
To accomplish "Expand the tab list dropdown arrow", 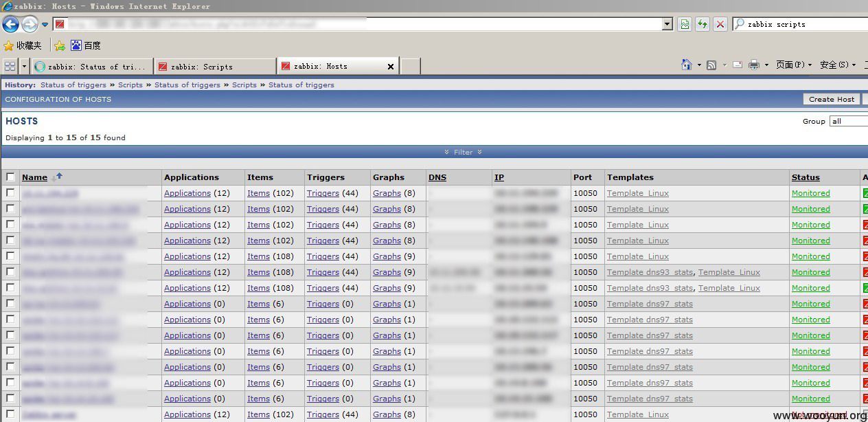I will 25,66.
